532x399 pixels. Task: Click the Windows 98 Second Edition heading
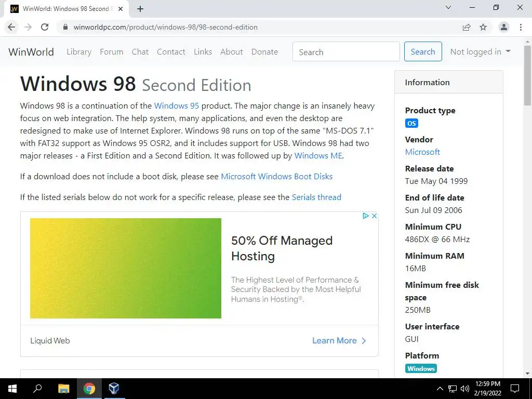click(136, 84)
